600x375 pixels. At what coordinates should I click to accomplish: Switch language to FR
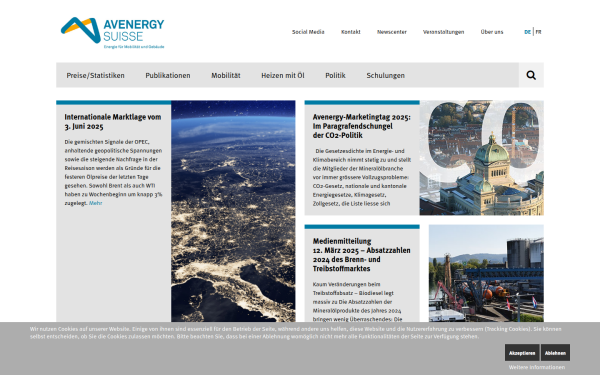point(538,32)
